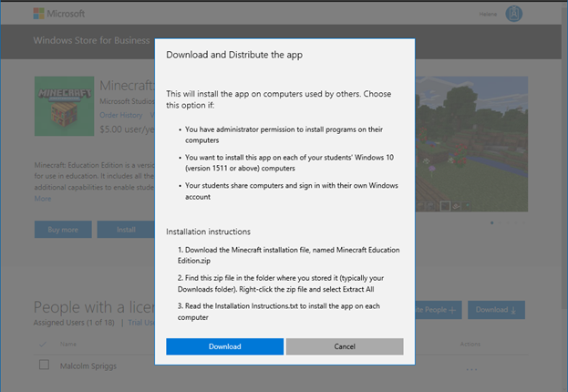This screenshot has height=392, width=568.
Task: Click the Malcolm Spriggs name
Action: coord(88,366)
